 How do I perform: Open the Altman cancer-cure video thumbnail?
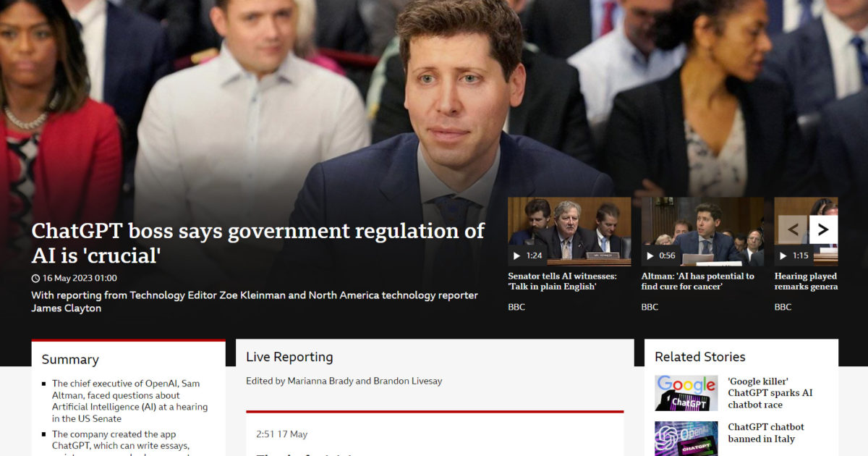pos(702,232)
